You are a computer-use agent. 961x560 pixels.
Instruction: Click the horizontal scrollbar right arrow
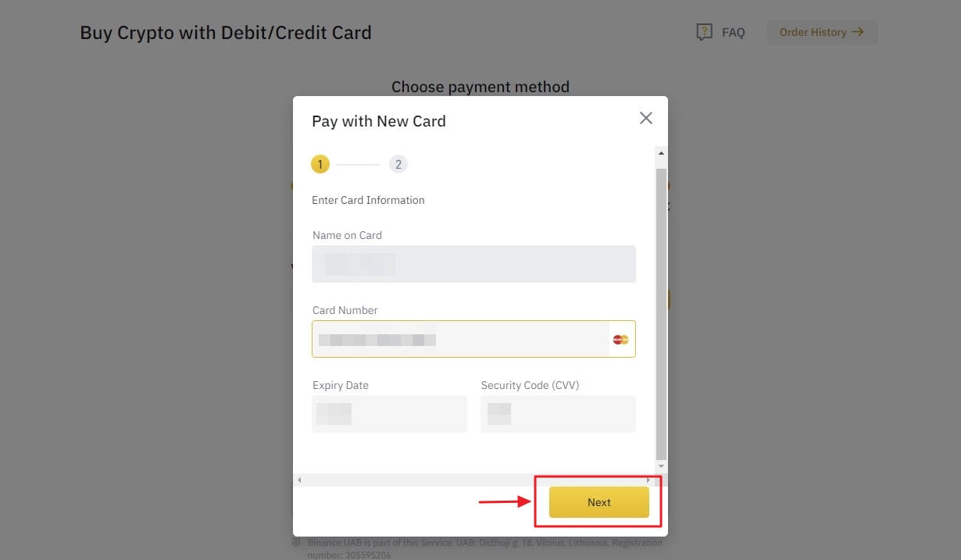click(648, 480)
